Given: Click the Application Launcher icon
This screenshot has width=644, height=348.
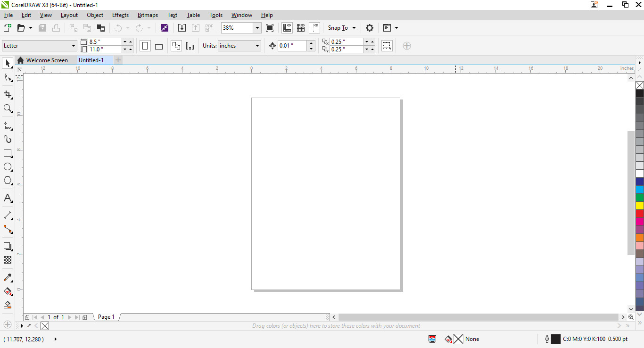Looking at the screenshot, I should click(x=387, y=28).
